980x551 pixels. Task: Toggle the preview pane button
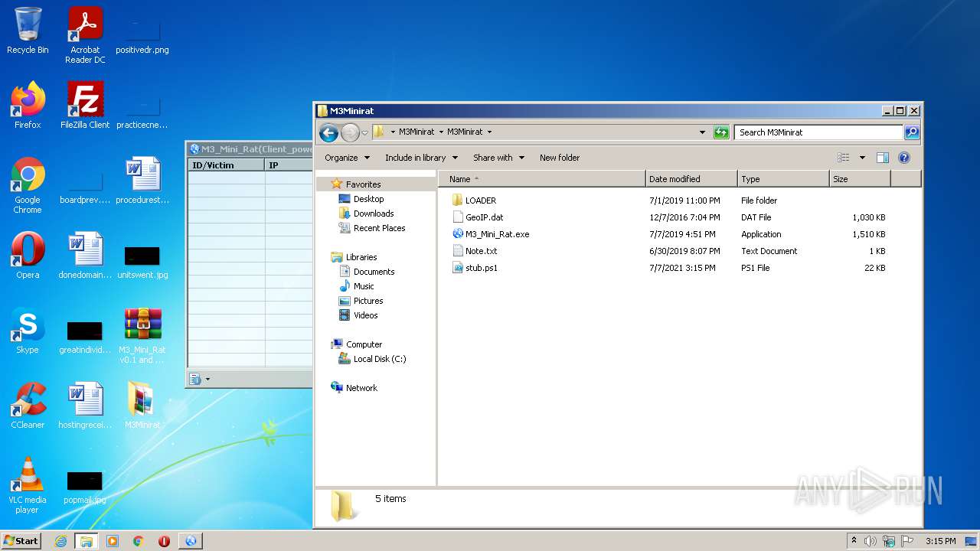coord(883,158)
